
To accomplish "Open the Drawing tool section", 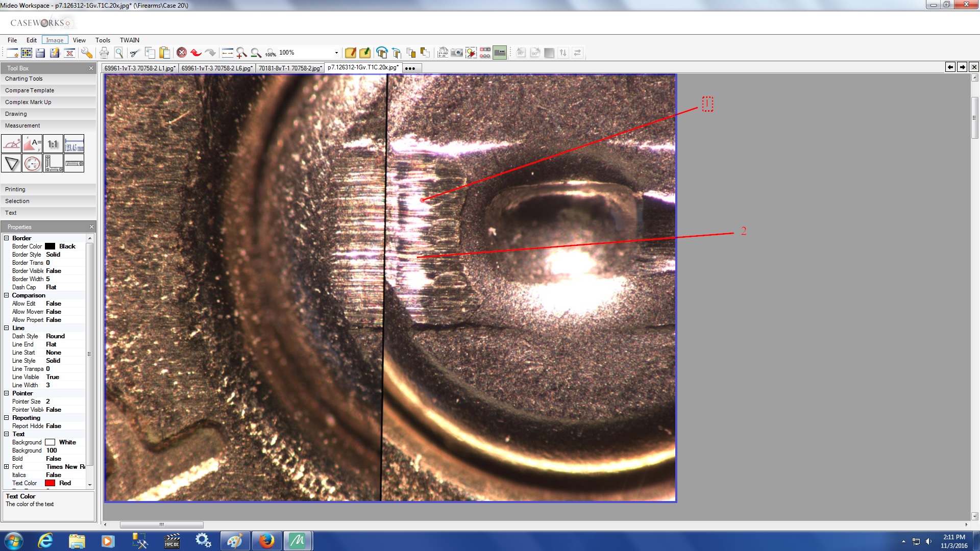I will tap(16, 114).
